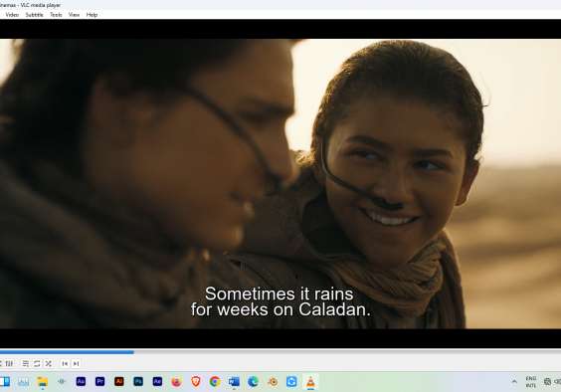Viewport: 561px width, 392px height.
Task: Open Blender icon in taskbar
Action: click(x=273, y=382)
